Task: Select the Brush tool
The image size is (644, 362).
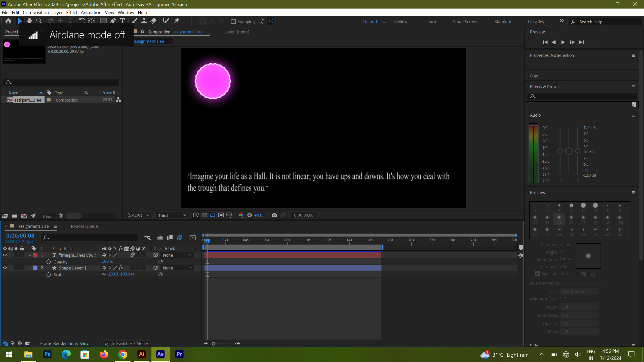Action: [135, 21]
